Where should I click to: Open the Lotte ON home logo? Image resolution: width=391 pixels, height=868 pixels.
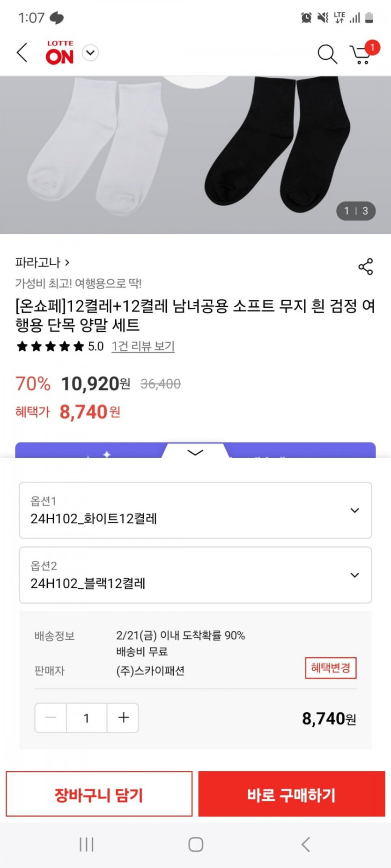coord(59,53)
